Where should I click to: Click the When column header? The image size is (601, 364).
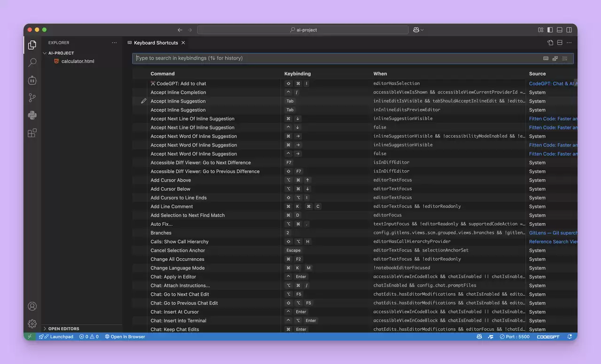pos(380,74)
